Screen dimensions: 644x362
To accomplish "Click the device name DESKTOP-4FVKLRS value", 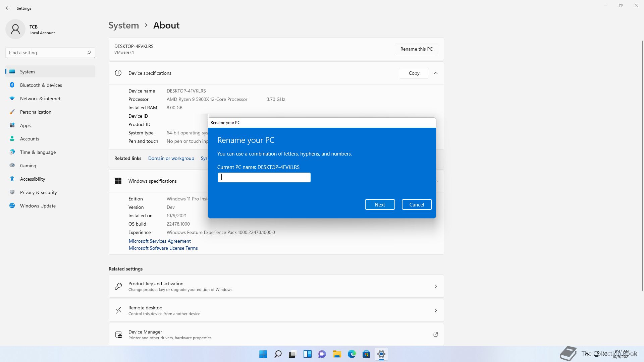I will click(186, 91).
